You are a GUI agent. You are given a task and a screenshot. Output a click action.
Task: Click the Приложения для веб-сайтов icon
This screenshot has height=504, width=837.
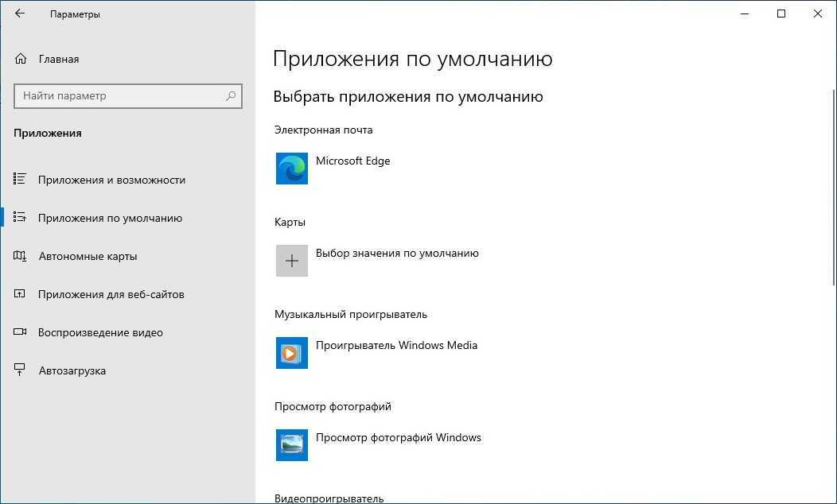click(x=20, y=294)
